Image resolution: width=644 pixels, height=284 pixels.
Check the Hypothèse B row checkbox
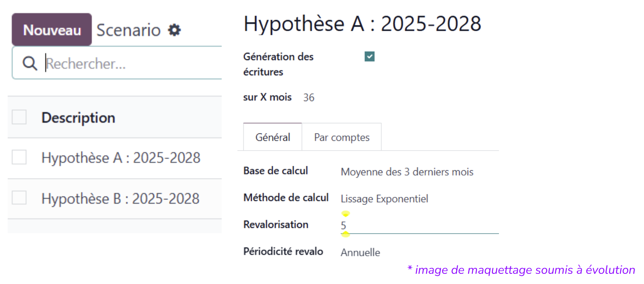(x=19, y=198)
